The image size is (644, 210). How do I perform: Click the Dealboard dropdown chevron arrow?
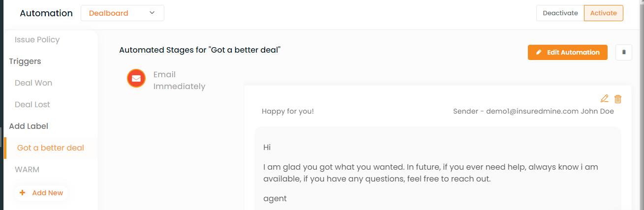click(152, 13)
